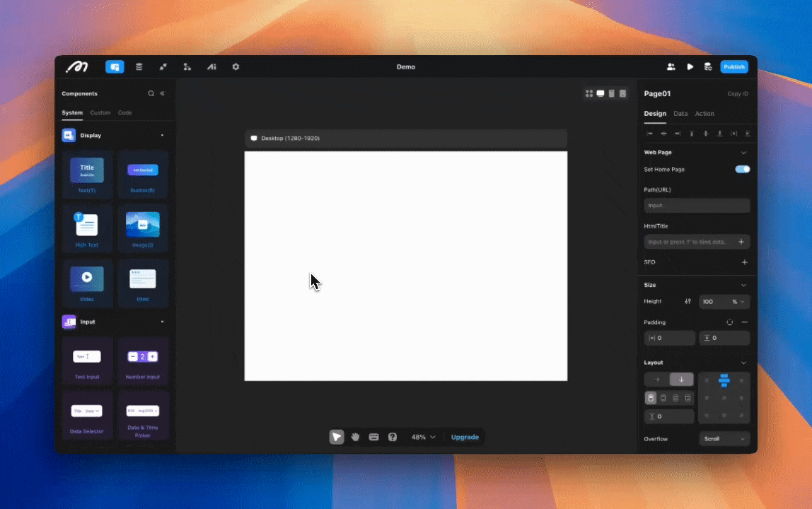Select the hand pan tool
The width and height of the screenshot is (812, 509).
click(355, 437)
